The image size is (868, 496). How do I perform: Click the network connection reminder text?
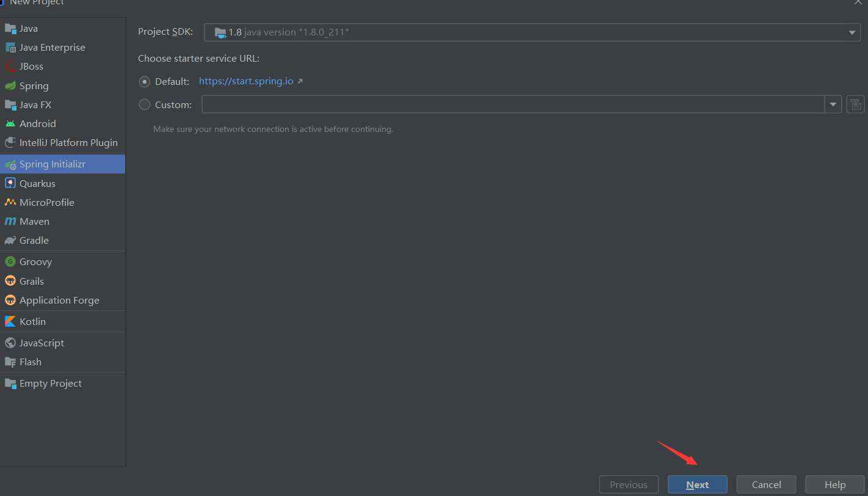273,129
